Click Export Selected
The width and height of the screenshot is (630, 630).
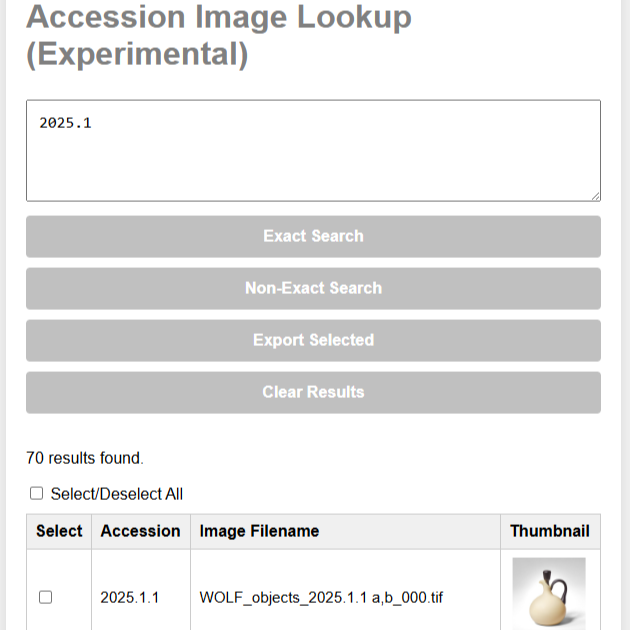click(313, 341)
